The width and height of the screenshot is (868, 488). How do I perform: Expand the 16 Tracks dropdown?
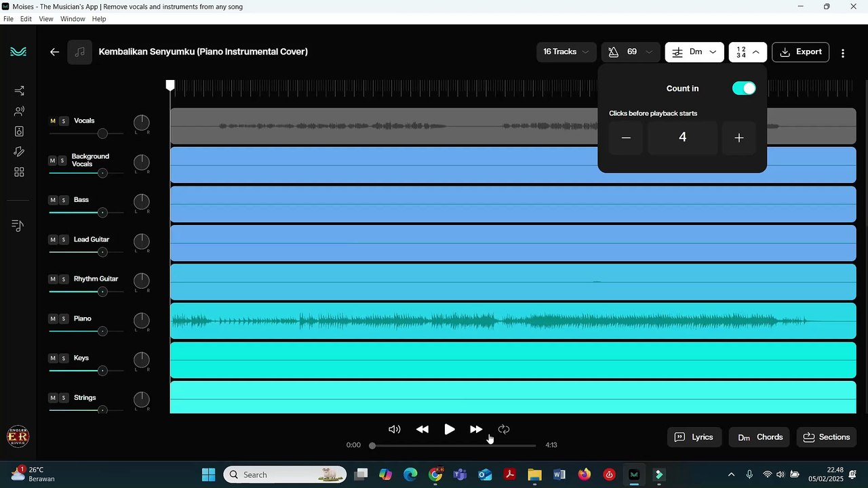tap(566, 52)
